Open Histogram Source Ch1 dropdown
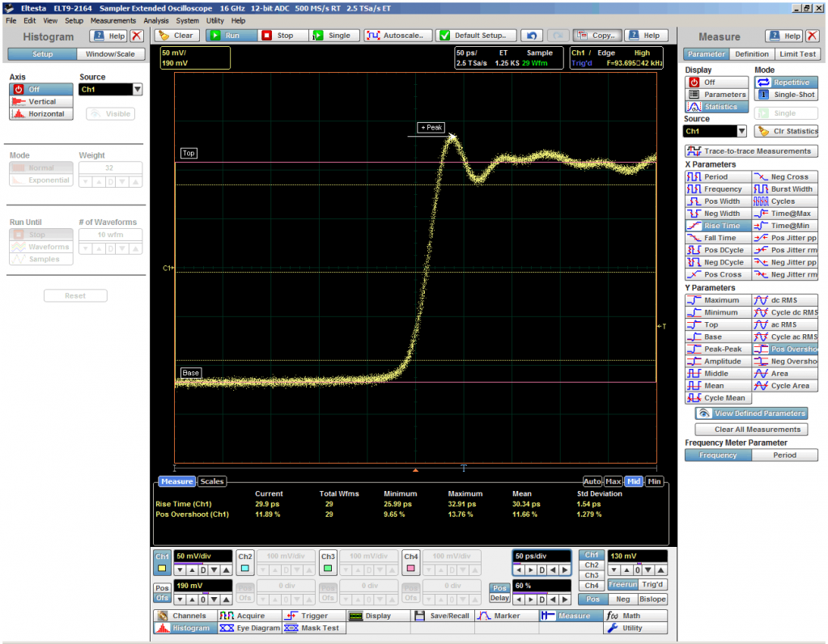The image size is (828, 644). pyautogui.click(x=137, y=90)
